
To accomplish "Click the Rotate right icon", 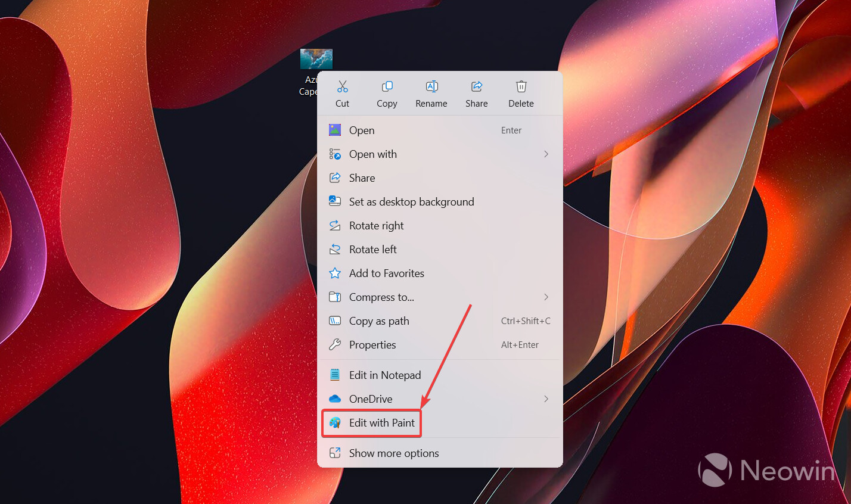I will click(335, 225).
